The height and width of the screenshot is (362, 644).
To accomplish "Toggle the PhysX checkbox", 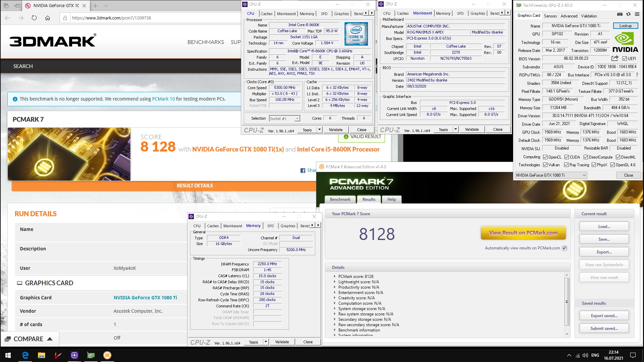I will point(594,165).
